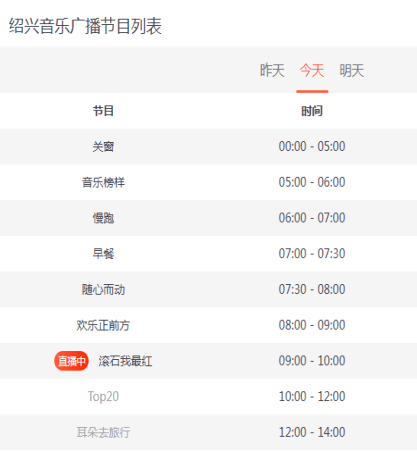This screenshot has height=460, width=417.
Task: Click the 直播中 live badge
Action: tap(71, 361)
